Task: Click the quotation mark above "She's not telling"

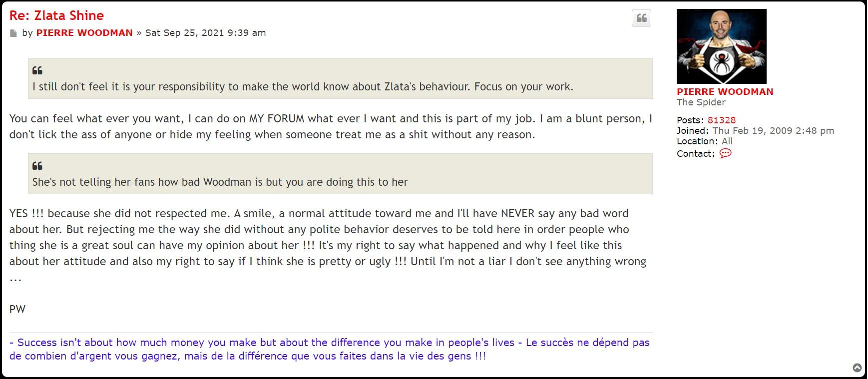Action: point(37,166)
